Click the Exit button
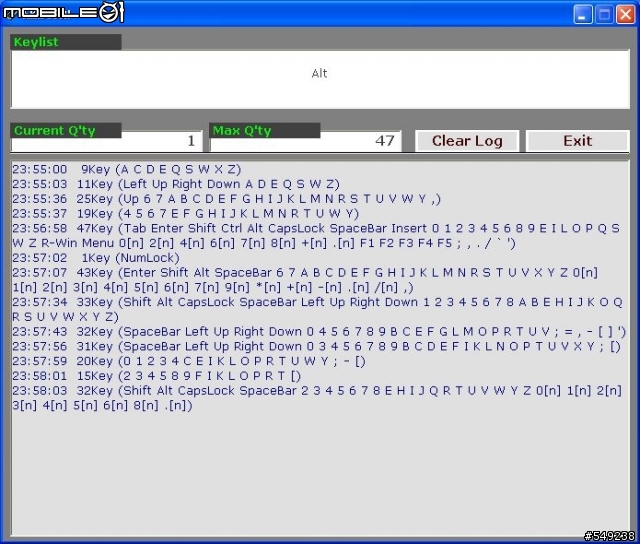Viewport: 640px width, 544px height. (x=577, y=141)
